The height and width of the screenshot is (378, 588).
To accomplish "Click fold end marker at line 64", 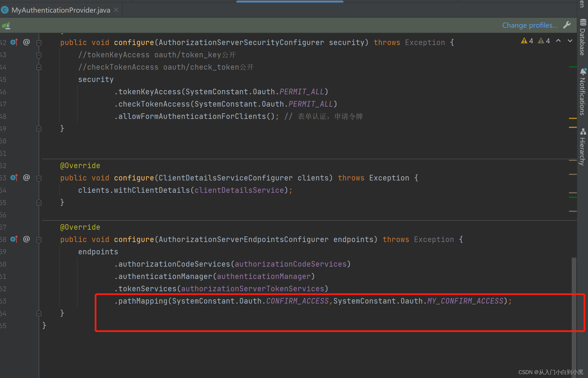I will point(39,313).
